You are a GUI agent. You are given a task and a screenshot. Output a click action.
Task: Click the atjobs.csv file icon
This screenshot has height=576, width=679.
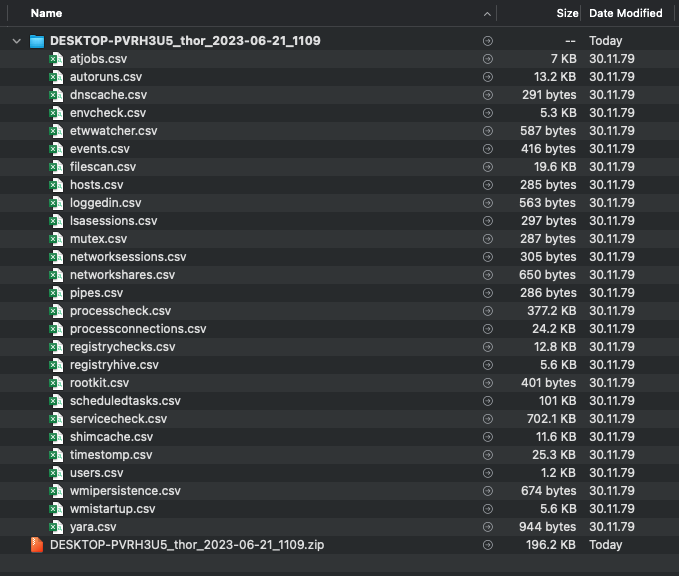click(x=57, y=59)
